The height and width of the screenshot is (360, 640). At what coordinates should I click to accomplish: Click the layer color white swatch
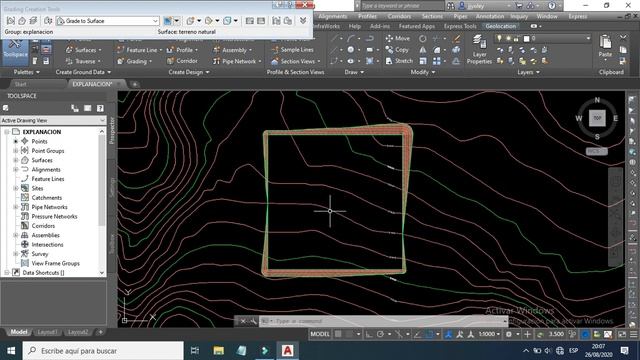click(x=527, y=39)
